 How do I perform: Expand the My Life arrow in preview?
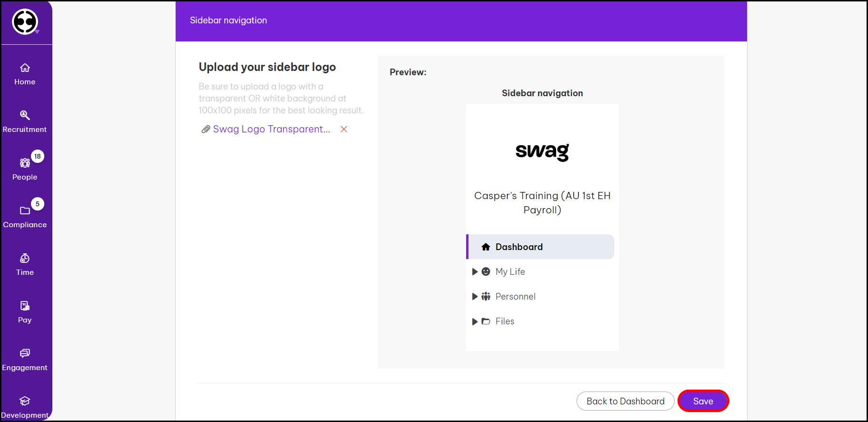click(475, 271)
